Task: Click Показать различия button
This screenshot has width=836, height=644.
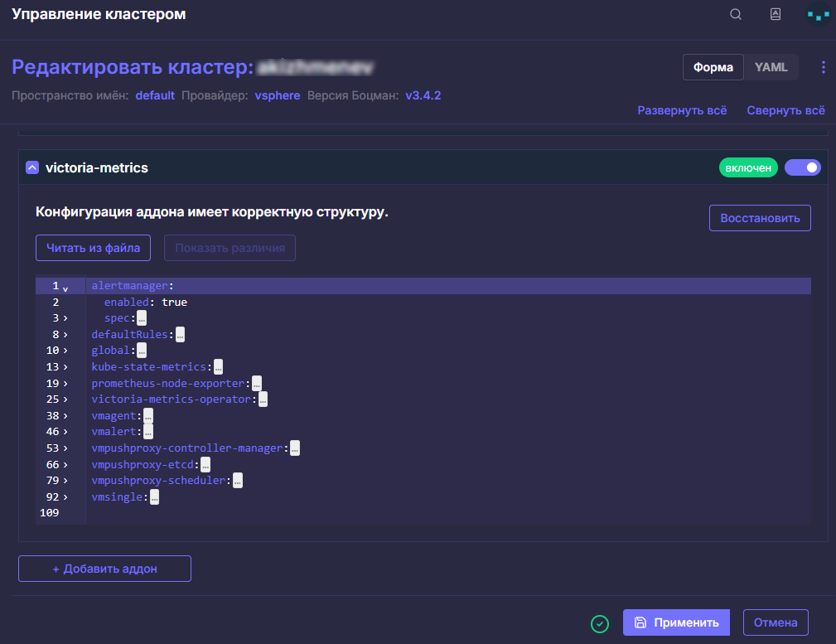Action: pyautogui.click(x=230, y=248)
